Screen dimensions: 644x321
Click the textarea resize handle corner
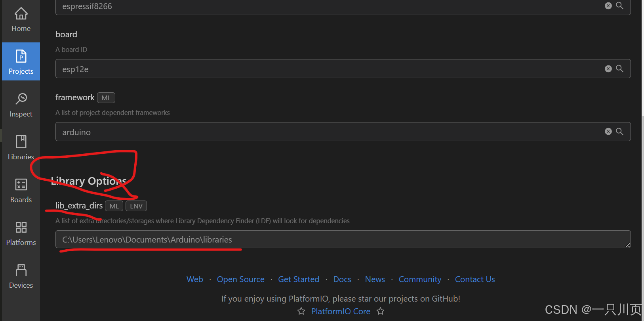[x=628, y=245]
